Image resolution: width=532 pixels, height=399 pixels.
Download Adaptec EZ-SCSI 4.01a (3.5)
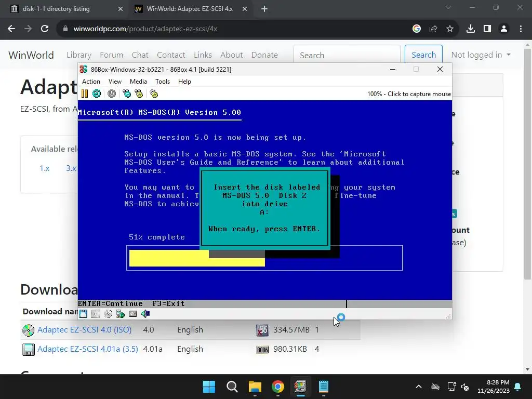tap(87, 349)
